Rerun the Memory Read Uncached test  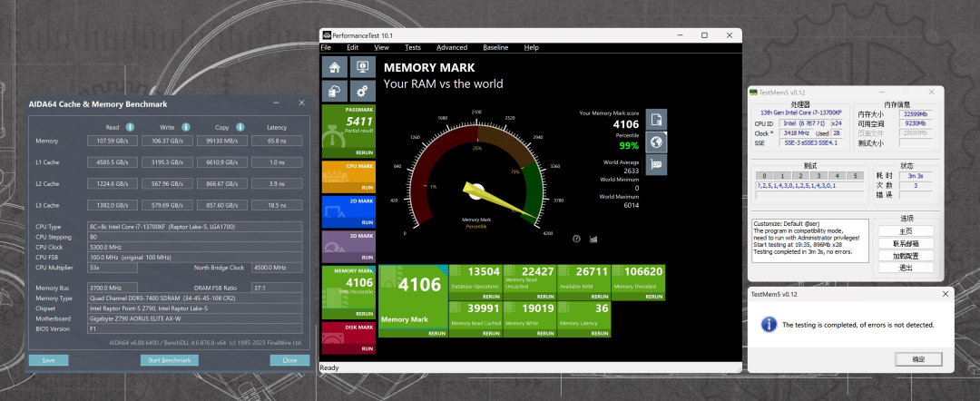pyautogui.click(x=545, y=297)
